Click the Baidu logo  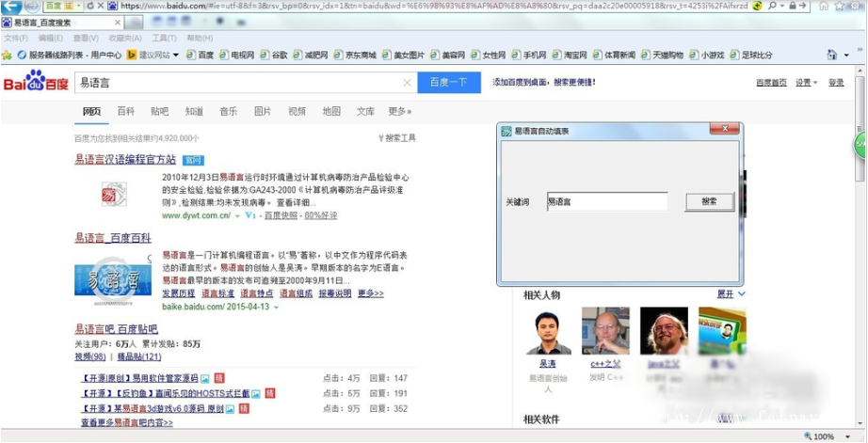click(36, 83)
